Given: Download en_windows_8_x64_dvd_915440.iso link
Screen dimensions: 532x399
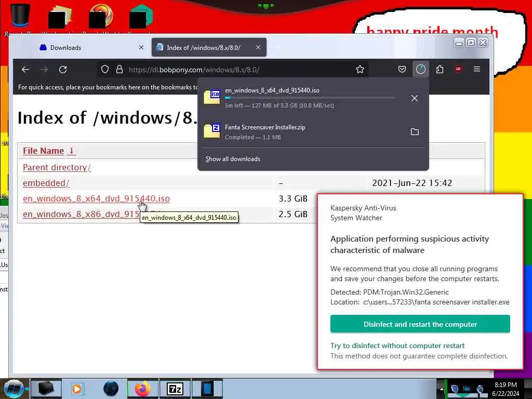Looking at the screenshot, I should (x=96, y=198).
